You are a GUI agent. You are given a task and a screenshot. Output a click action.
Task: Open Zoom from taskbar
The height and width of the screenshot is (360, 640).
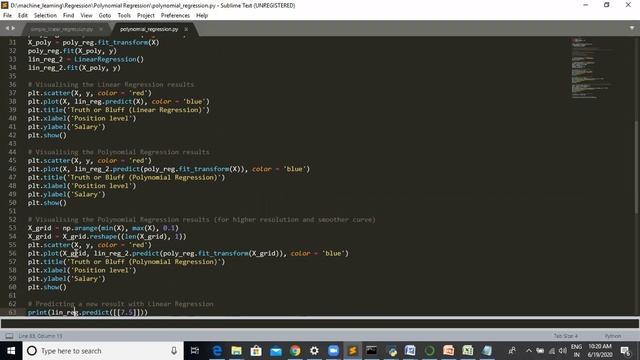click(333, 351)
